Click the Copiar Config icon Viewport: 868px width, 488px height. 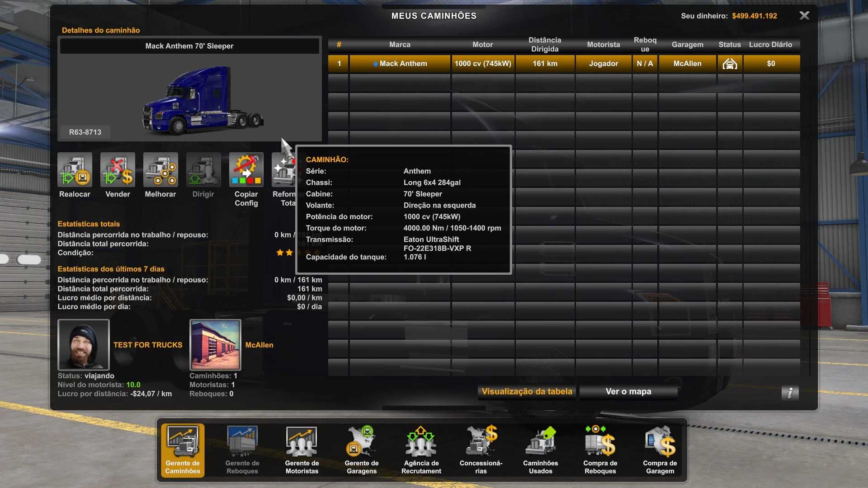(246, 169)
